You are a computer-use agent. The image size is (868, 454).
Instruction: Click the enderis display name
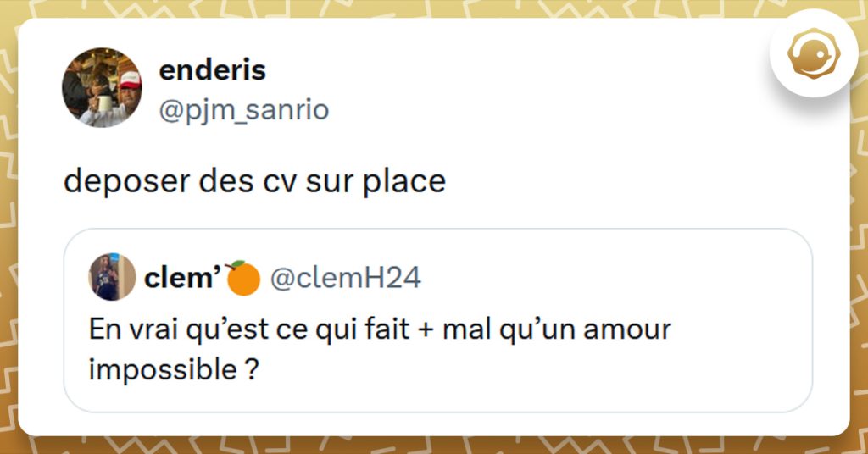[x=212, y=70]
